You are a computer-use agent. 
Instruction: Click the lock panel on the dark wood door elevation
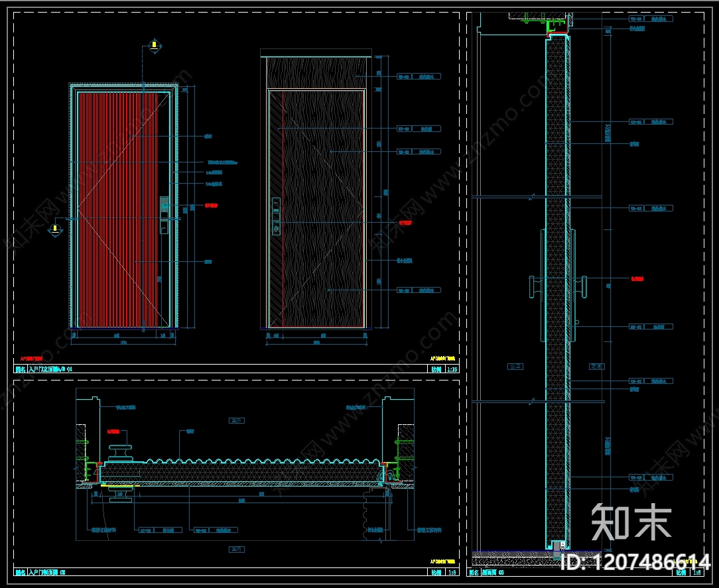pos(275,216)
